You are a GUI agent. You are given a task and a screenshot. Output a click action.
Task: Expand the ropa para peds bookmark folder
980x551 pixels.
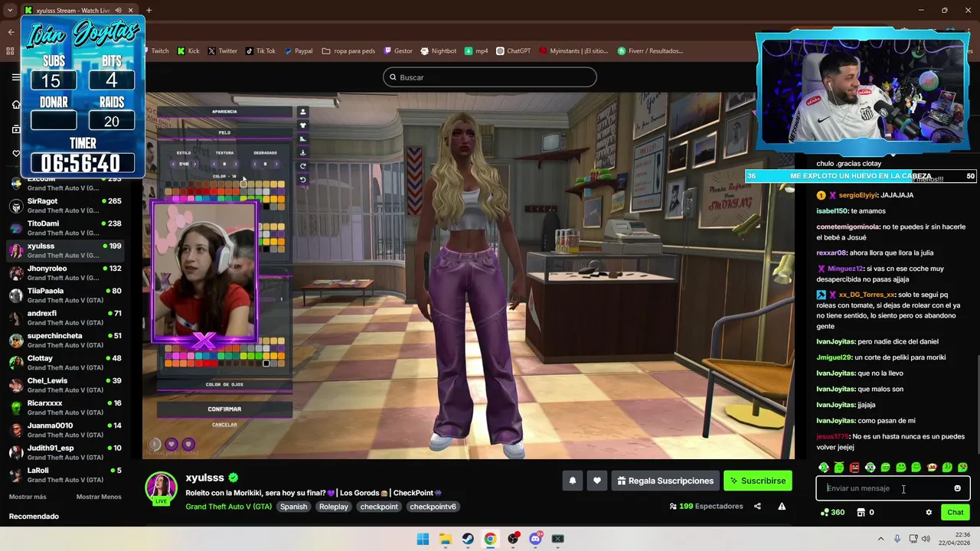(348, 51)
